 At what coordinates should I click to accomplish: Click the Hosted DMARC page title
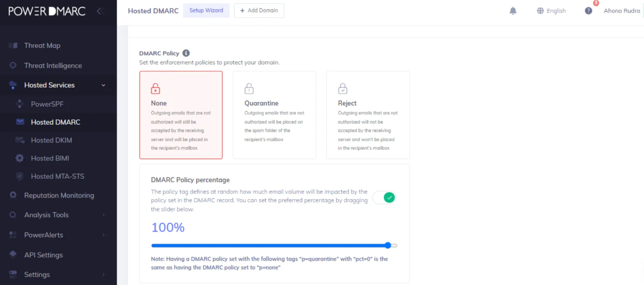click(x=153, y=11)
